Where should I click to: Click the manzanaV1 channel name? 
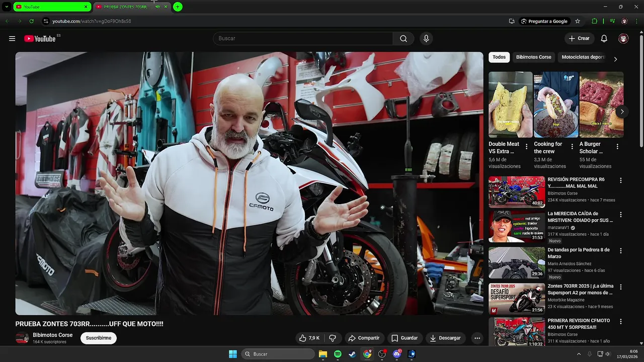(x=558, y=228)
